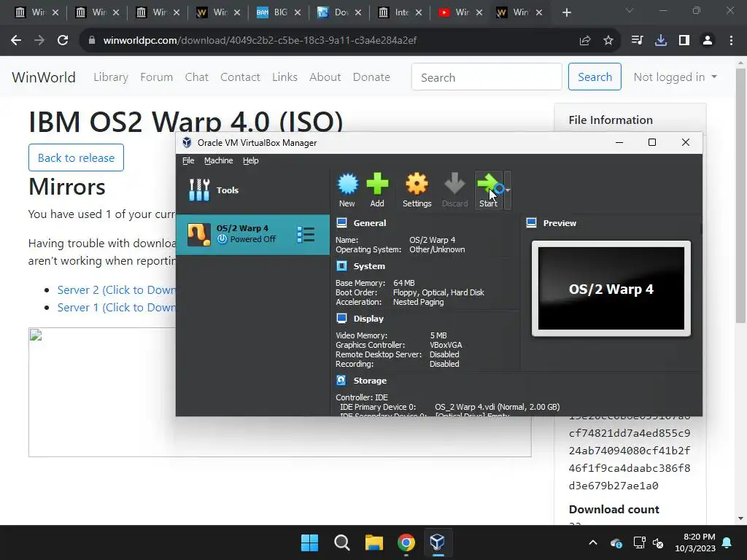This screenshot has height=560, width=747.
Task: Switch to the Dov browser tab
Action: [339, 12]
